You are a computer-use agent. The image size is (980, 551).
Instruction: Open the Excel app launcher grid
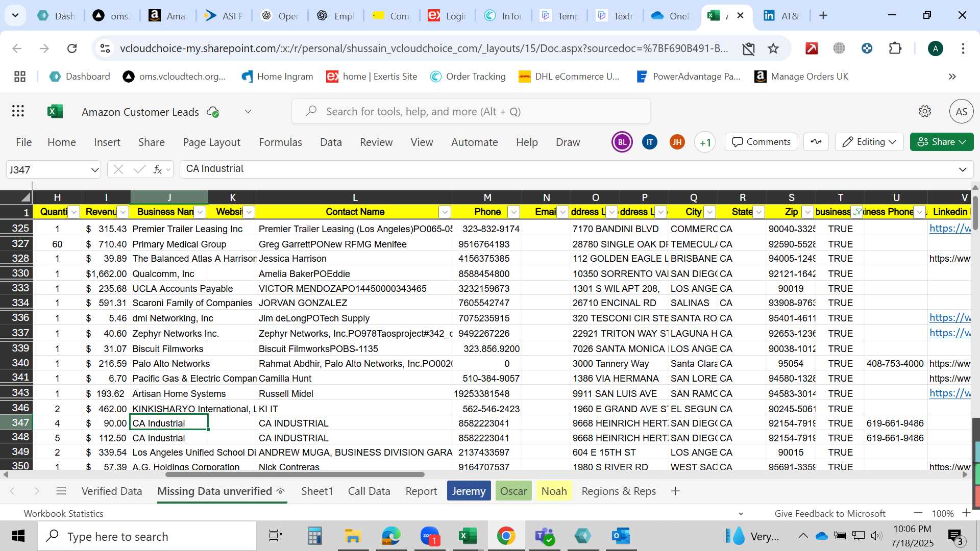(18, 111)
